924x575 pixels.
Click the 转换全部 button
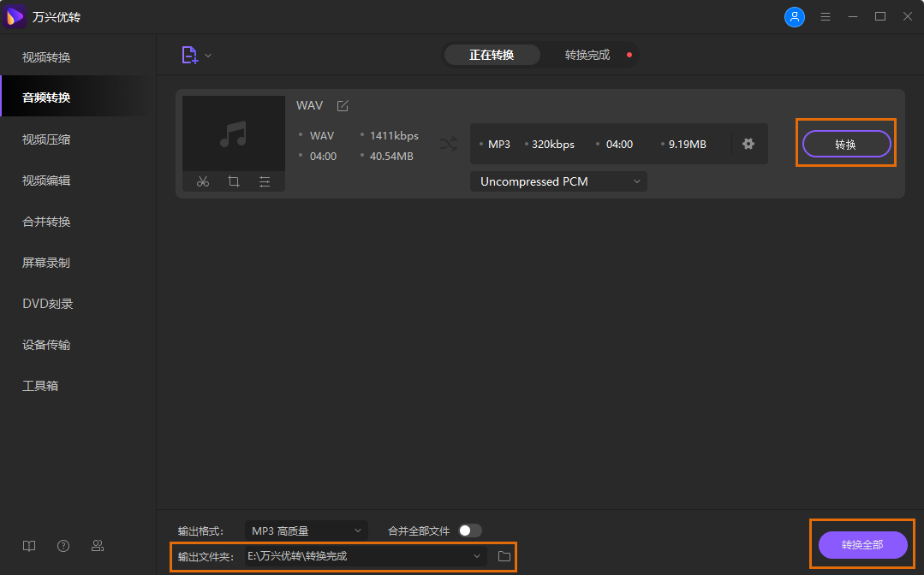[861, 545]
